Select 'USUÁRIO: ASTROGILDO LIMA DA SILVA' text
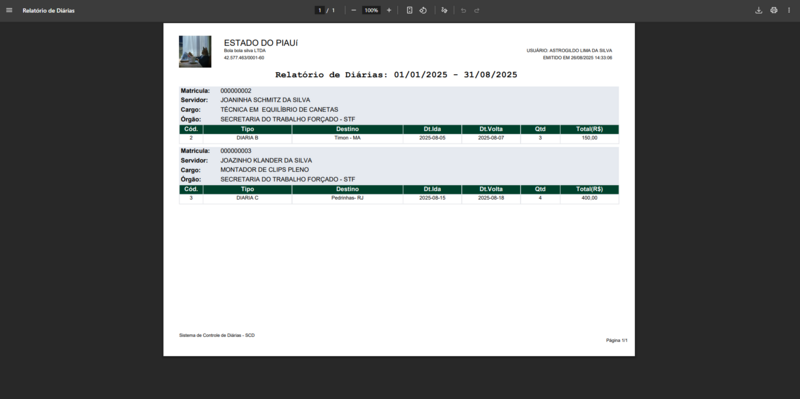This screenshot has width=800, height=399. tap(569, 51)
